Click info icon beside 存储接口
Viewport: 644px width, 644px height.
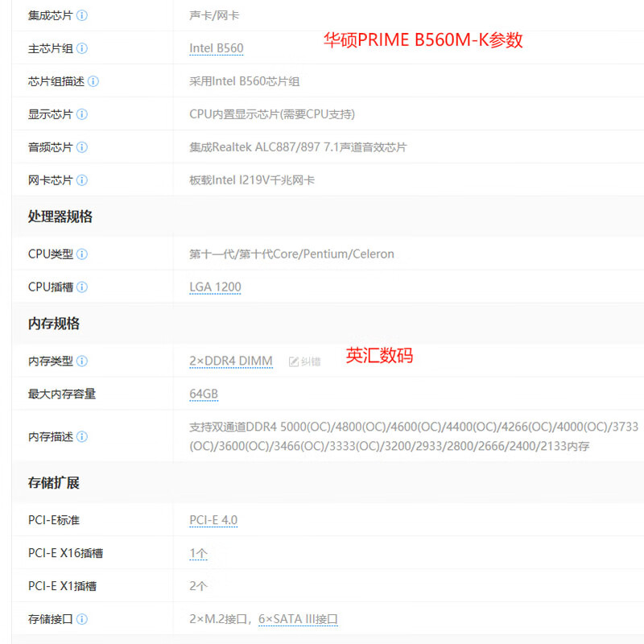82,619
